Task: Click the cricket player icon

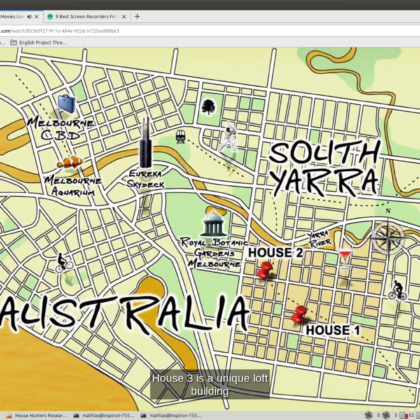Action: [x=229, y=137]
